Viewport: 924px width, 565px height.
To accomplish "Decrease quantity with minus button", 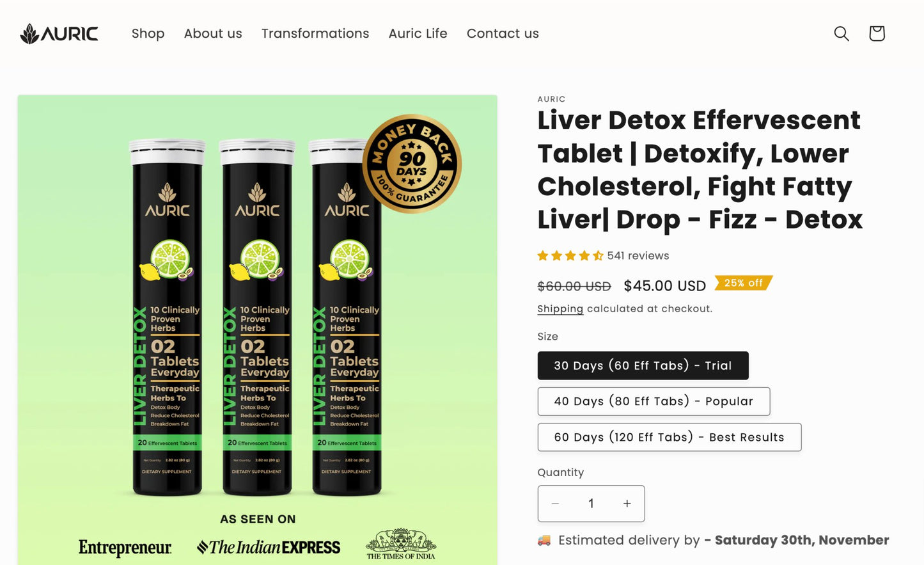I will (x=555, y=504).
